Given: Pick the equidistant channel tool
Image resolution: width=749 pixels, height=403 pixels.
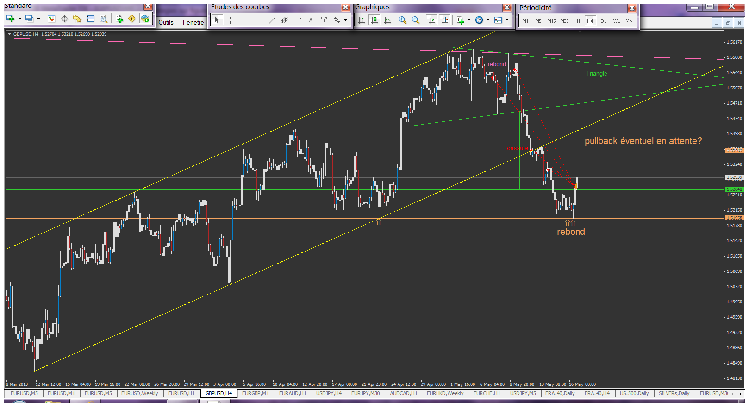Looking at the screenshot, I should [284, 21].
